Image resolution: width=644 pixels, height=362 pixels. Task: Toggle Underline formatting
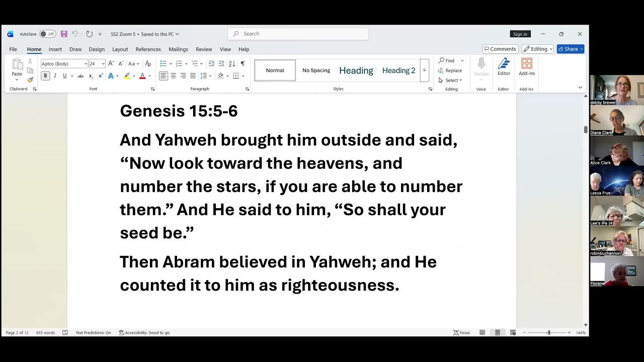click(64, 76)
